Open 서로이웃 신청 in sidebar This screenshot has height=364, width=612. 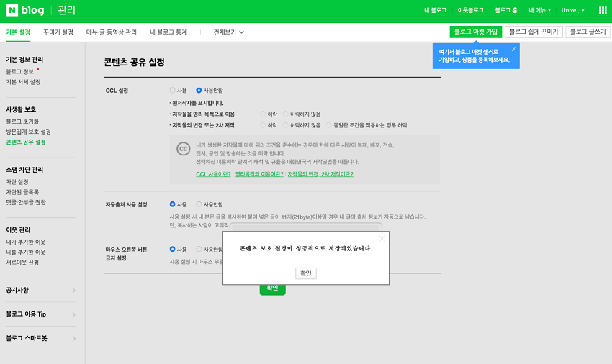point(22,262)
